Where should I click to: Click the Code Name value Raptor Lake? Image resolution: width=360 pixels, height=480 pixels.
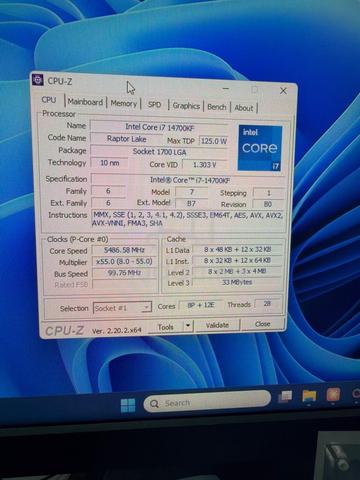coord(127,139)
